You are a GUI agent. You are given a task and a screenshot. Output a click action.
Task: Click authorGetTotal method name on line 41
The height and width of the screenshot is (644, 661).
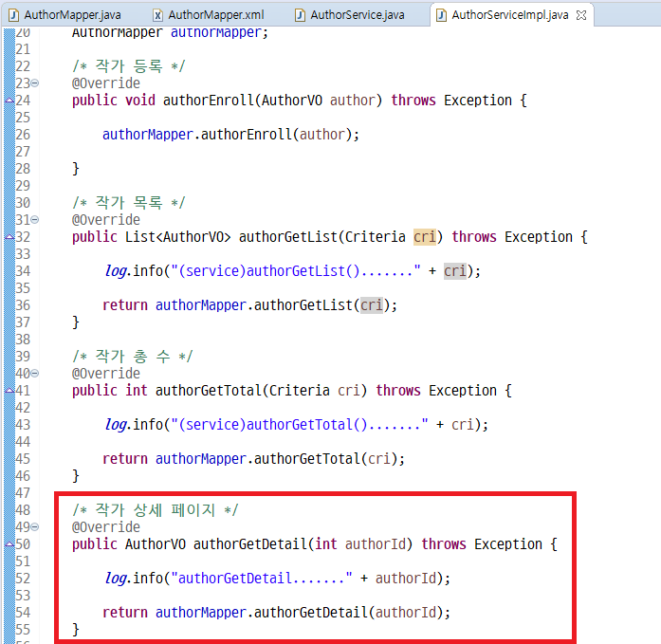point(209,391)
